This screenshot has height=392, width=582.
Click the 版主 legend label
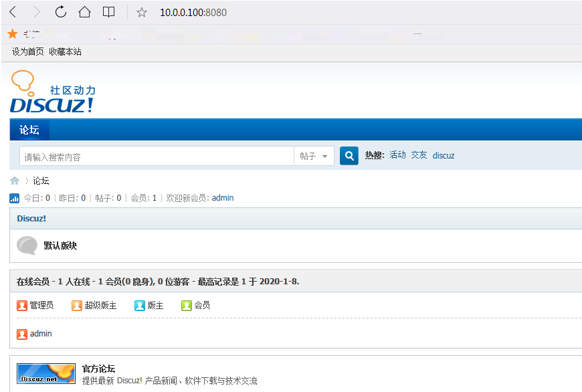click(x=155, y=305)
